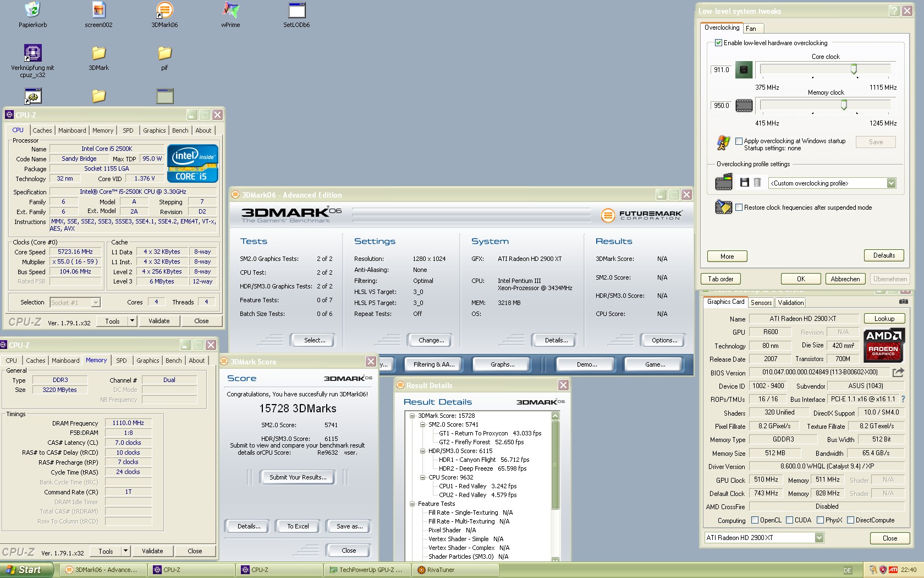The height and width of the screenshot is (578, 924).
Task: Open Tools dropdown arrow in top CPU-Z window
Action: pos(131,321)
